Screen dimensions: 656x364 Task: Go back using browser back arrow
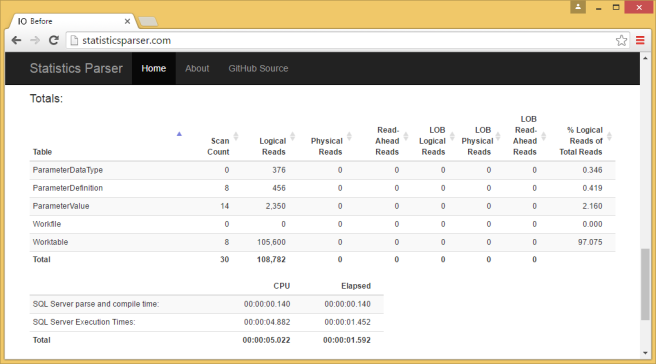point(16,40)
